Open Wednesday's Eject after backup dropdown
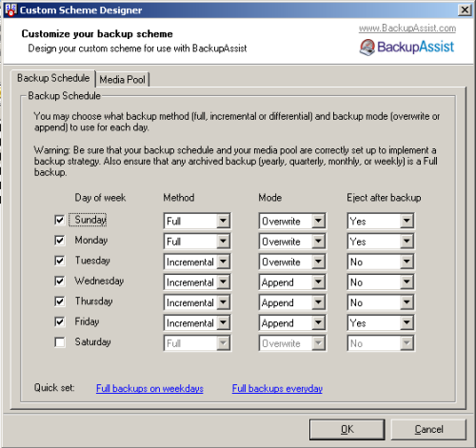476x448 pixels. (381, 282)
